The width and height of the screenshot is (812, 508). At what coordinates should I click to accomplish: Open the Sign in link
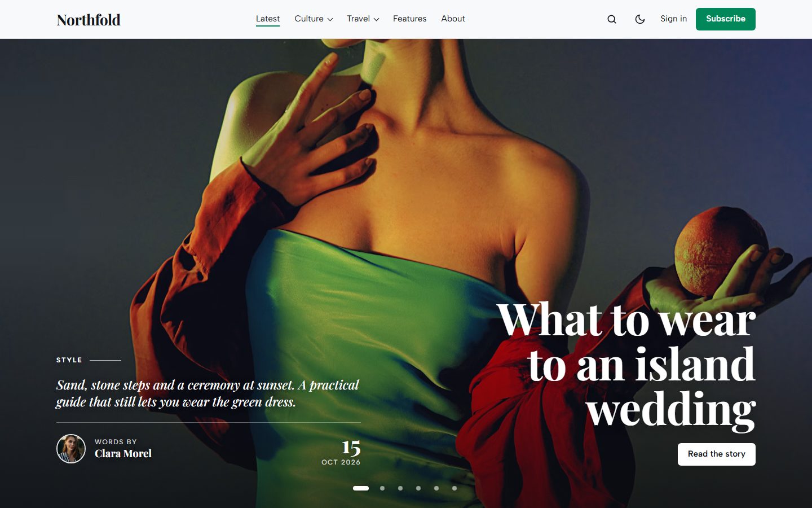[674, 19]
